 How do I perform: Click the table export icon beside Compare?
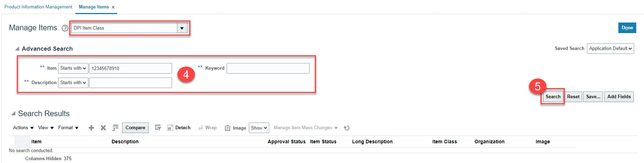point(115,128)
